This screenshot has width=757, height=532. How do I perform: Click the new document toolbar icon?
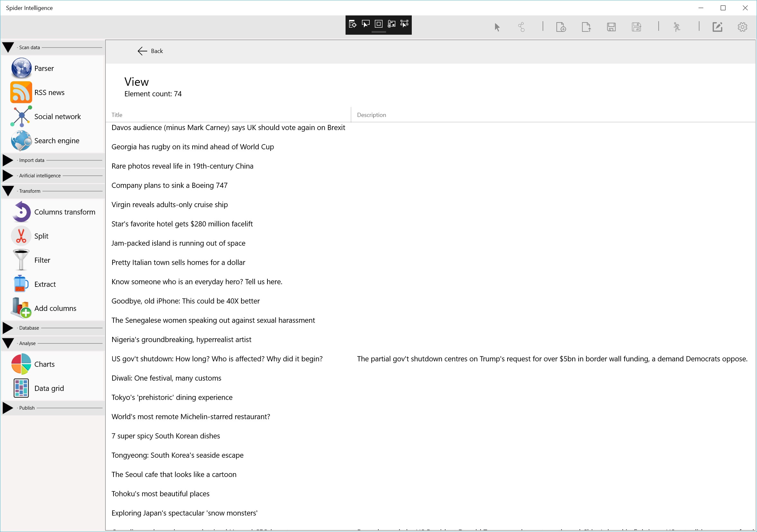[561, 27]
